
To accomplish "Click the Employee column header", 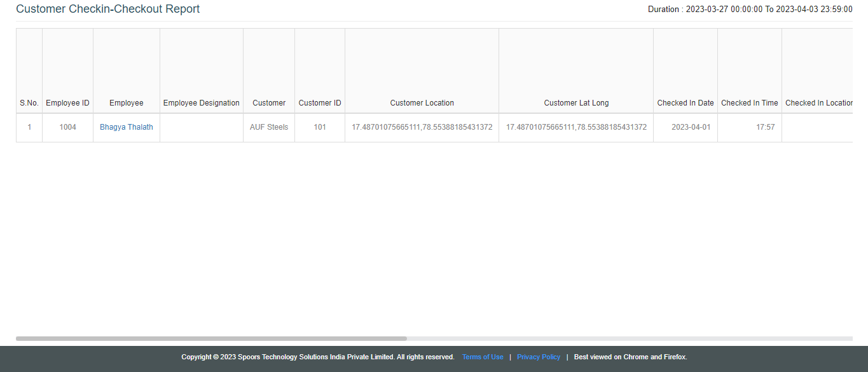I will [126, 103].
